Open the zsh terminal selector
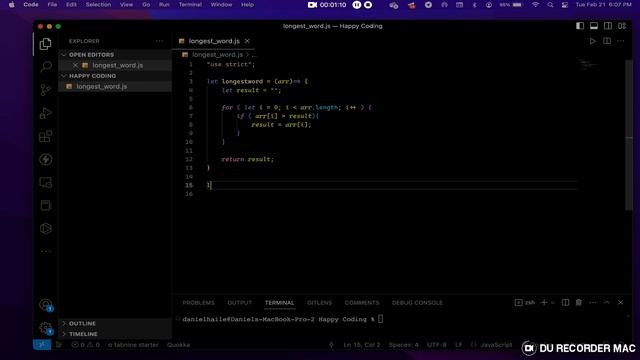 (525, 302)
